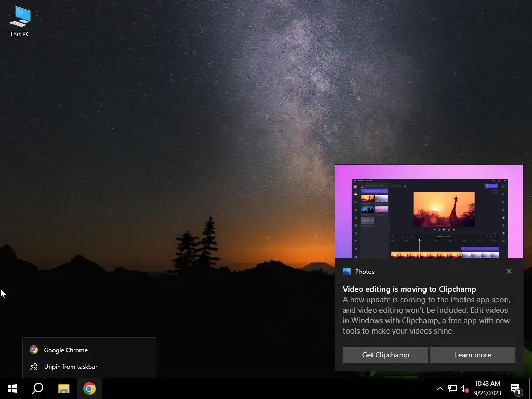Launch File Explorer from taskbar
The width and height of the screenshot is (532, 399).
coord(63,389)
